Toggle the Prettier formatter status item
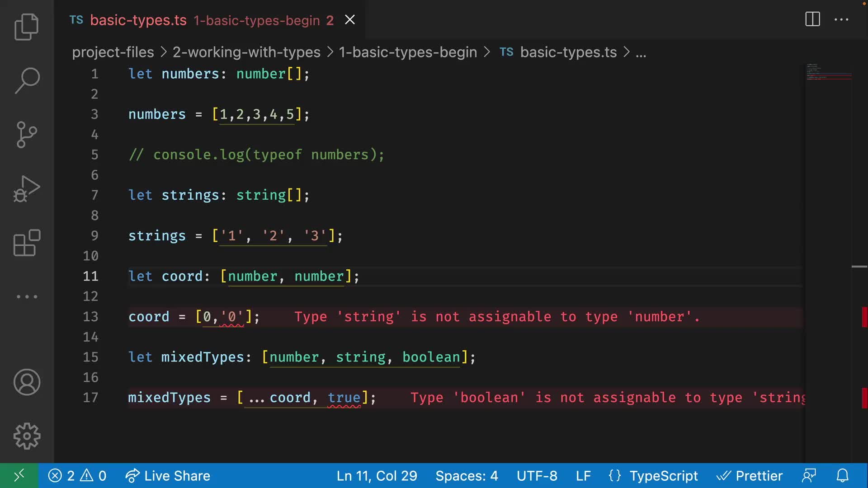868x488 pixels. 750,475
